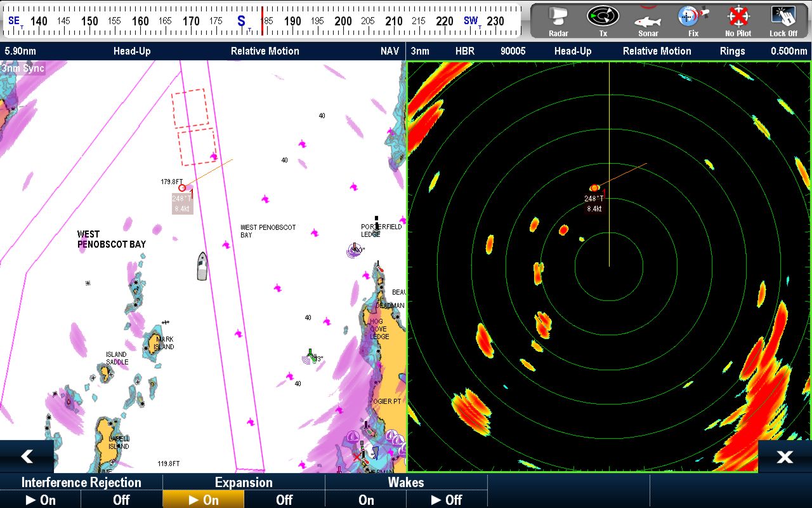The height and width of the screenshot is (508, 812).
Task: Close the menu with the X button
Action: coord(785,457)
